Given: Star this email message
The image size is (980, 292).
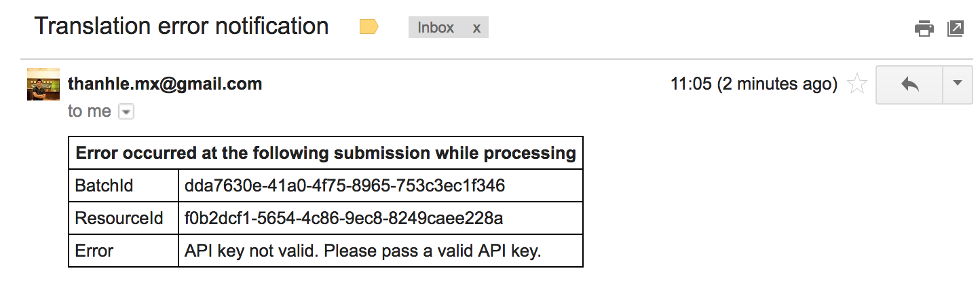Looking at the screenshot, I should [x=858, y=84].
